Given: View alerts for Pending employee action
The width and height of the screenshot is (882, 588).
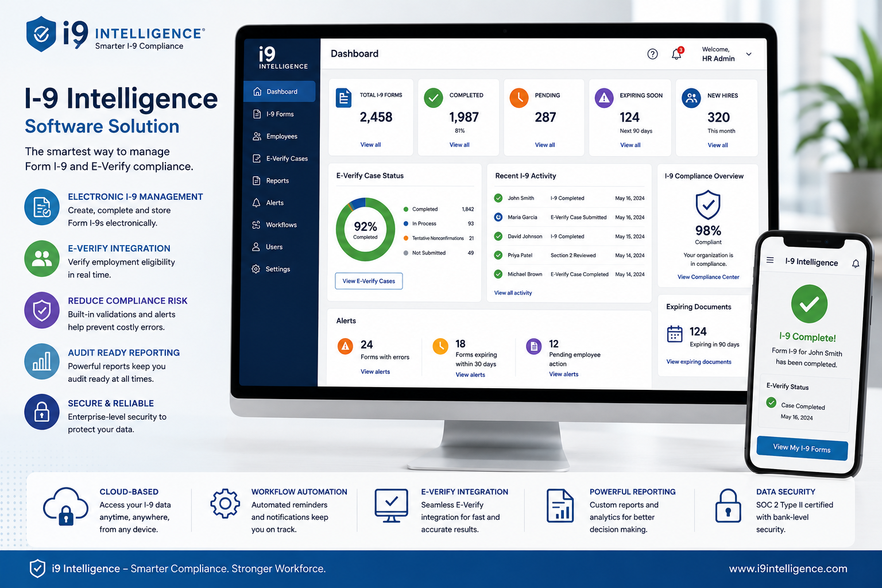Looking at the screenshot, I should [x=564, y=374].
